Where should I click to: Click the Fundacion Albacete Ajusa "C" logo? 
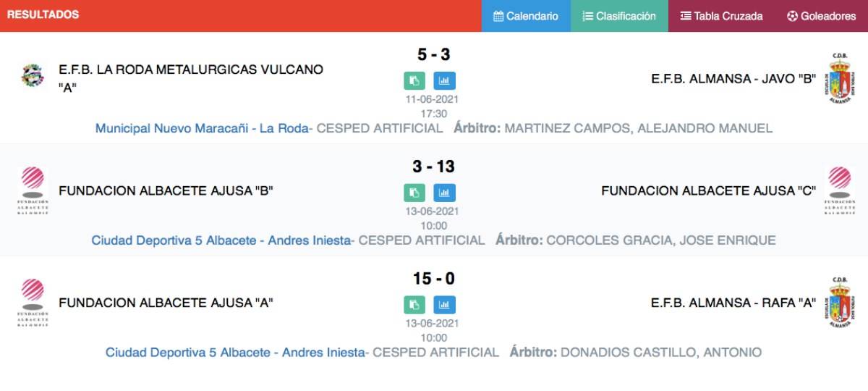pos(839,191)
